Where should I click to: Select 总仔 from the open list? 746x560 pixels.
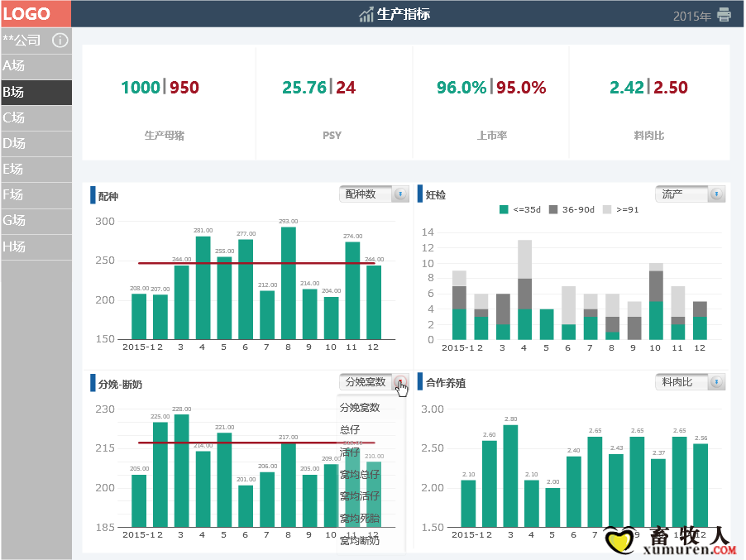350,430
